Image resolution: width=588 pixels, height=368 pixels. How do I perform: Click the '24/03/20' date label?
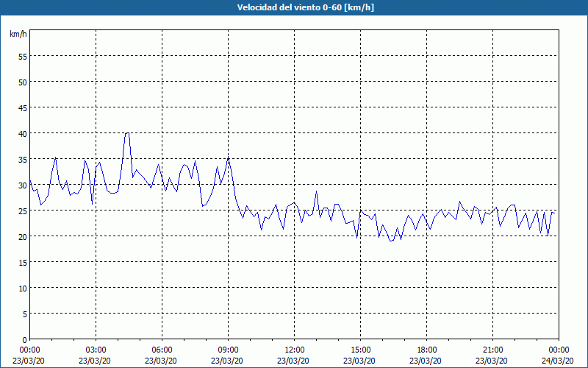click(x=557, y=361)
